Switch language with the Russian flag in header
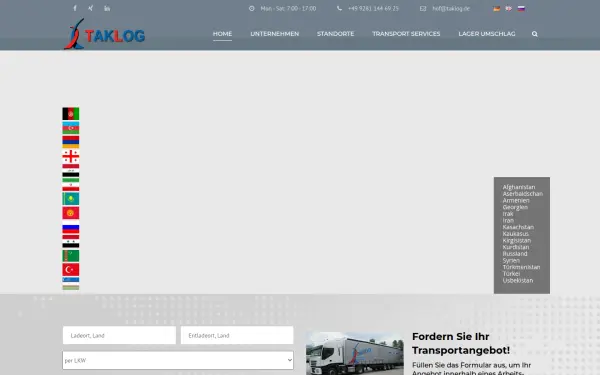The height and width of the screenshot is (375, 600). click(521, 8)
